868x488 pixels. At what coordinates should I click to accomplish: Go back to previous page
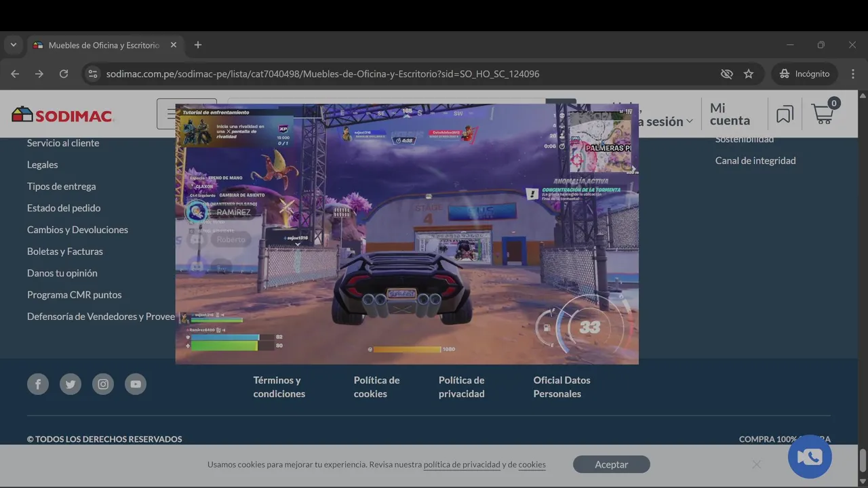[x=15, y=74]
